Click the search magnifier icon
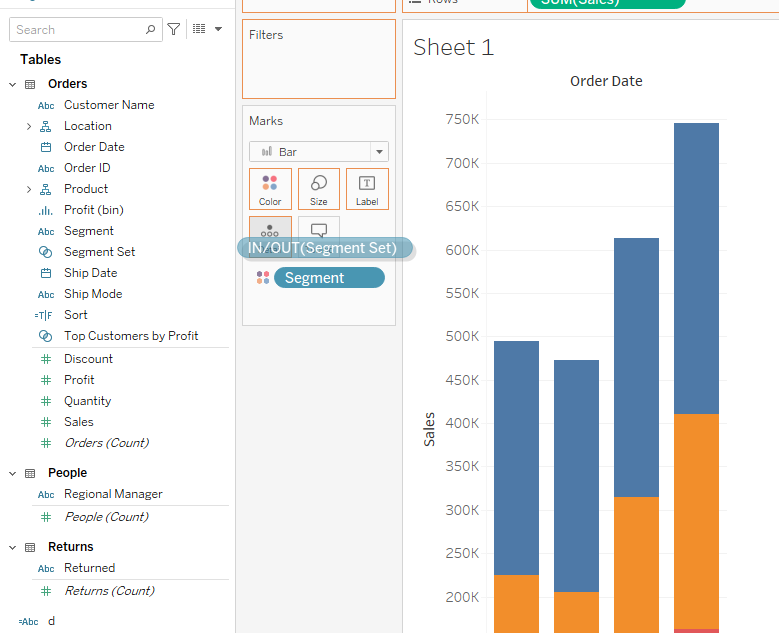Image resolution: width=779 pixels, height=633 pixels. pyautogui.click(x=150, y=29)
